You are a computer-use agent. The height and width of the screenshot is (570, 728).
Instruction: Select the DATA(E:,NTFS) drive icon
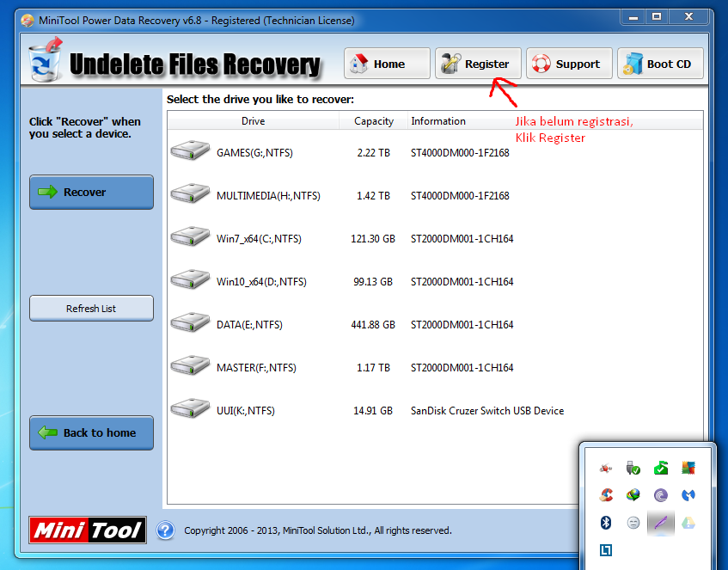click(x=189, y=322)
